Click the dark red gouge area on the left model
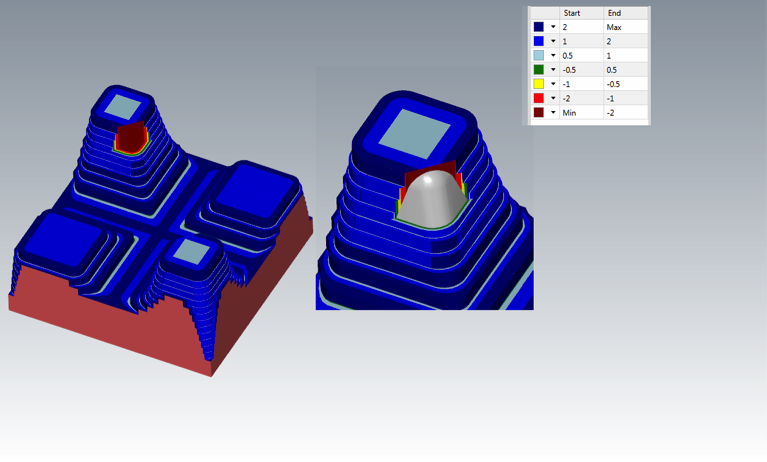The image size is (767, 462). 131,137
